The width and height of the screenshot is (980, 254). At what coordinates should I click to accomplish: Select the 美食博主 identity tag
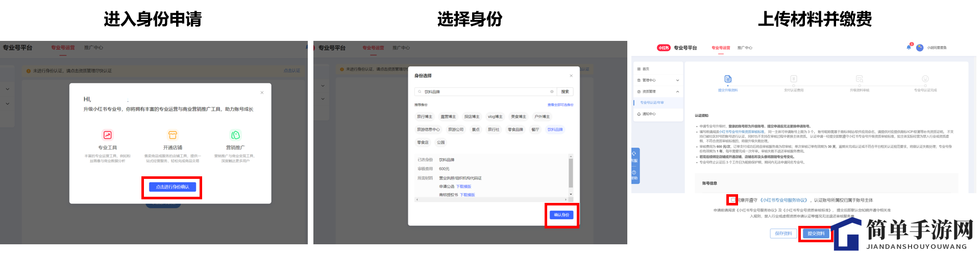[518, 117]
